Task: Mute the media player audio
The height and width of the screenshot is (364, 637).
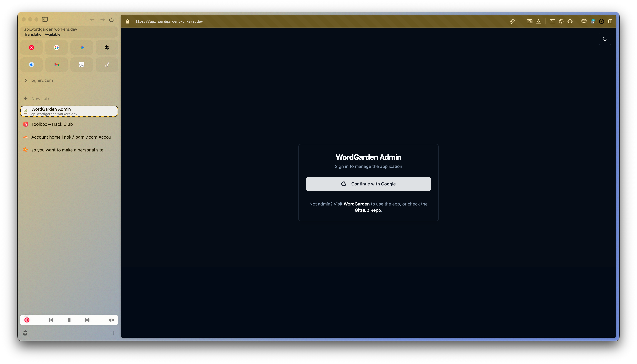Action: point(111,320)
